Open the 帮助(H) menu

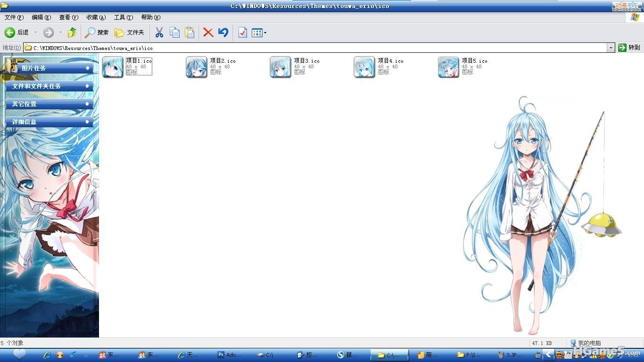tap(150, 17)
